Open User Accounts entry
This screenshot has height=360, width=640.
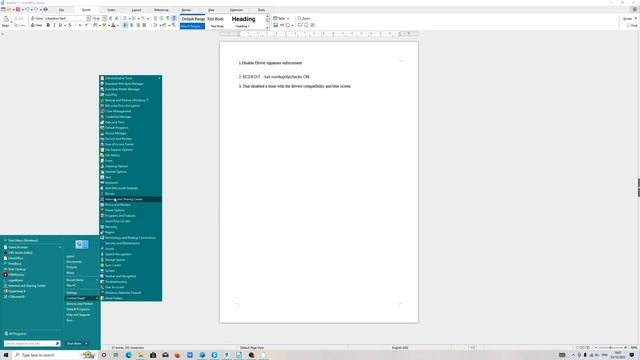tap(131, 287)
